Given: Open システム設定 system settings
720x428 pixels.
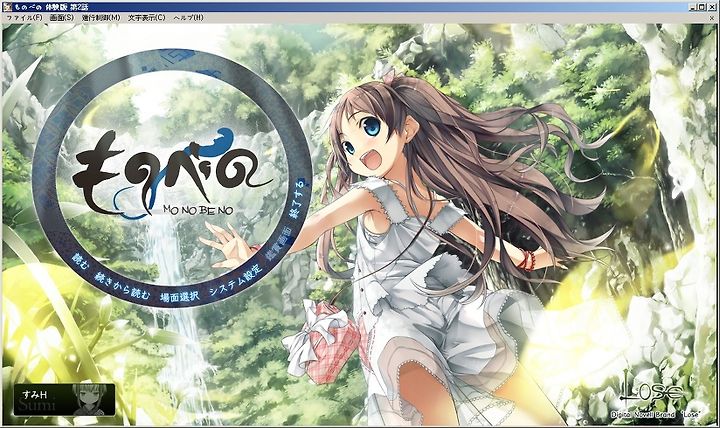Looking at the screenshot, I should pyautogui.click(x=236, y=280).
